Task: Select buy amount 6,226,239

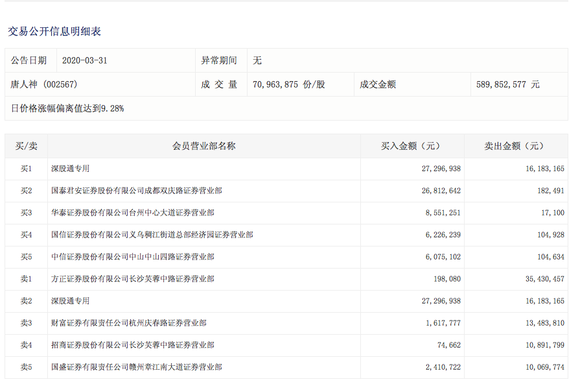Action: pyautogui.click(x=443, y=235)
